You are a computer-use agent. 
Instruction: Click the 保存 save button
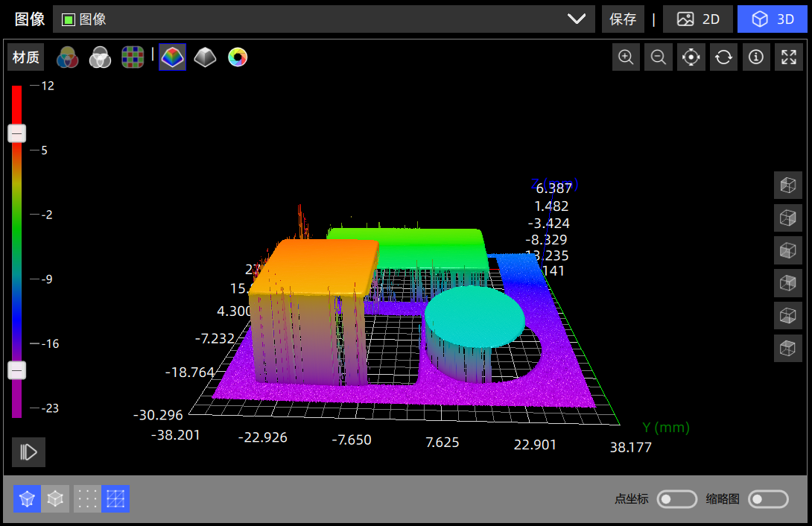[x=623, y=19]
